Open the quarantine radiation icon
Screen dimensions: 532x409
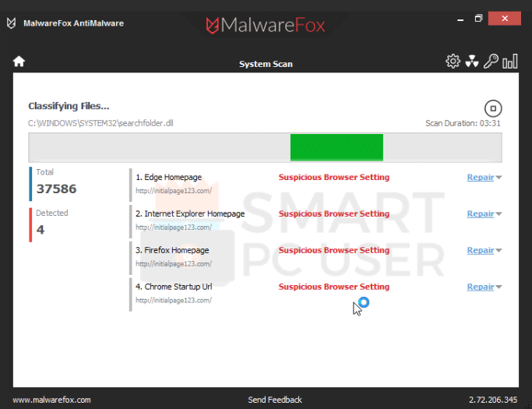(472, 62)
